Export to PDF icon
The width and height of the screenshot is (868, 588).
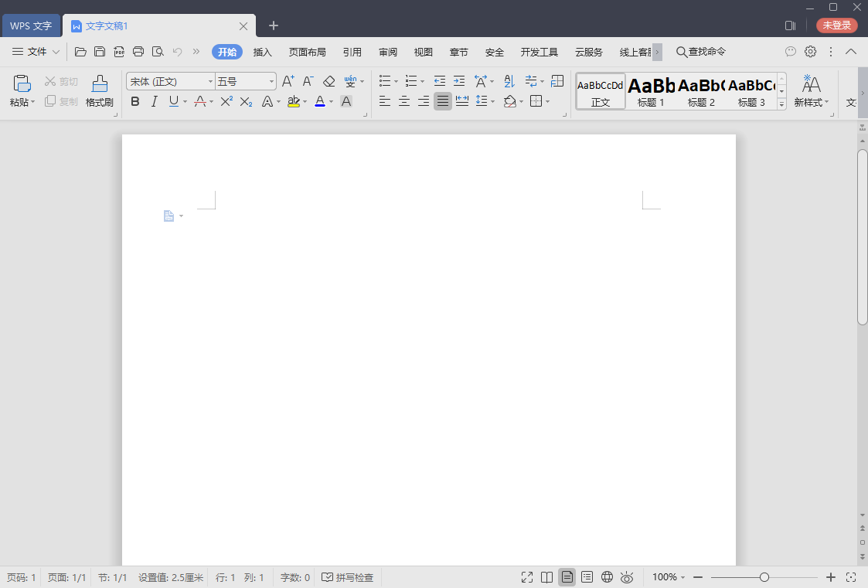coord(119,52)
